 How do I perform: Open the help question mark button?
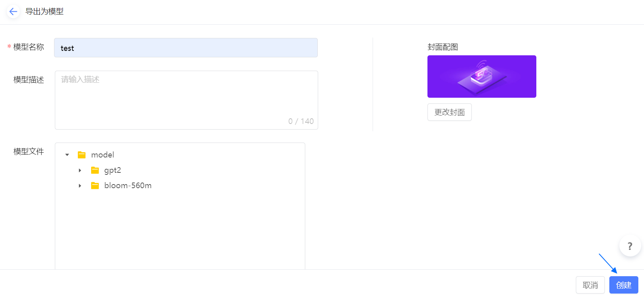[x=630, y=246]
